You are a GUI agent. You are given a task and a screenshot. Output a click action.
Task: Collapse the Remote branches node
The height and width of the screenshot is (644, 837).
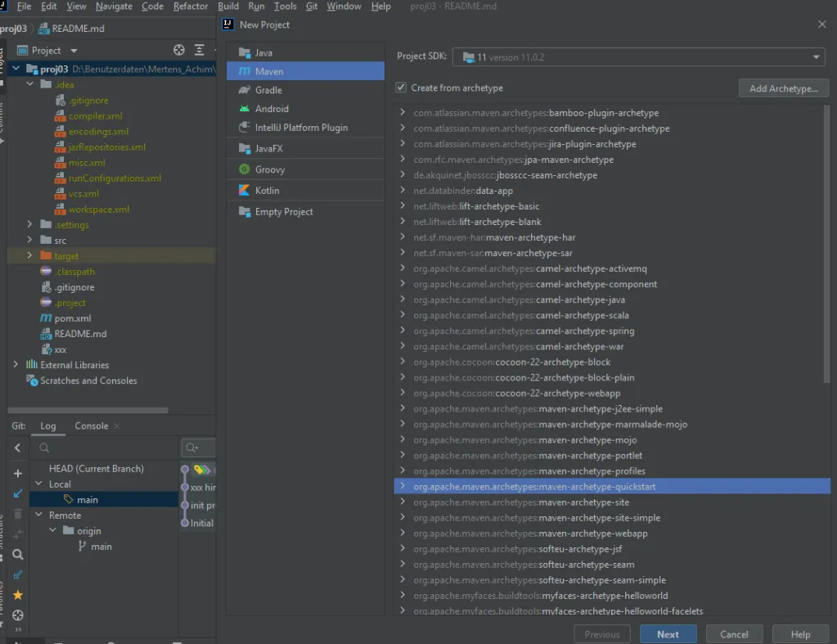38,515
